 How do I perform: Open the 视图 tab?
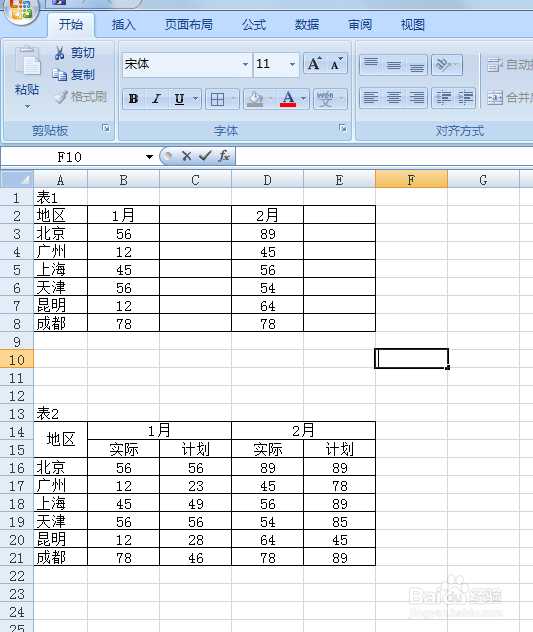[413, 25]
